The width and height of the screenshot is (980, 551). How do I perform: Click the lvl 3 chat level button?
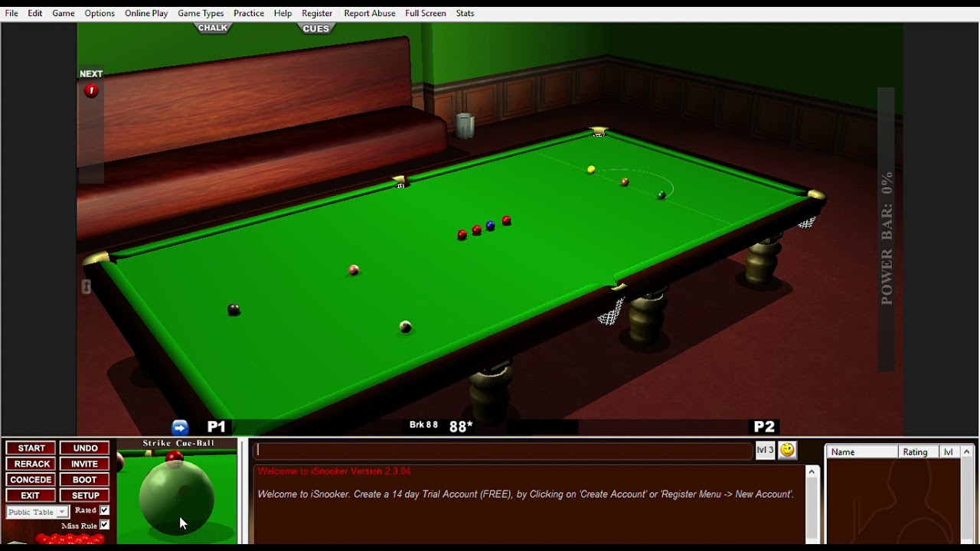click(x=765, y=450)
